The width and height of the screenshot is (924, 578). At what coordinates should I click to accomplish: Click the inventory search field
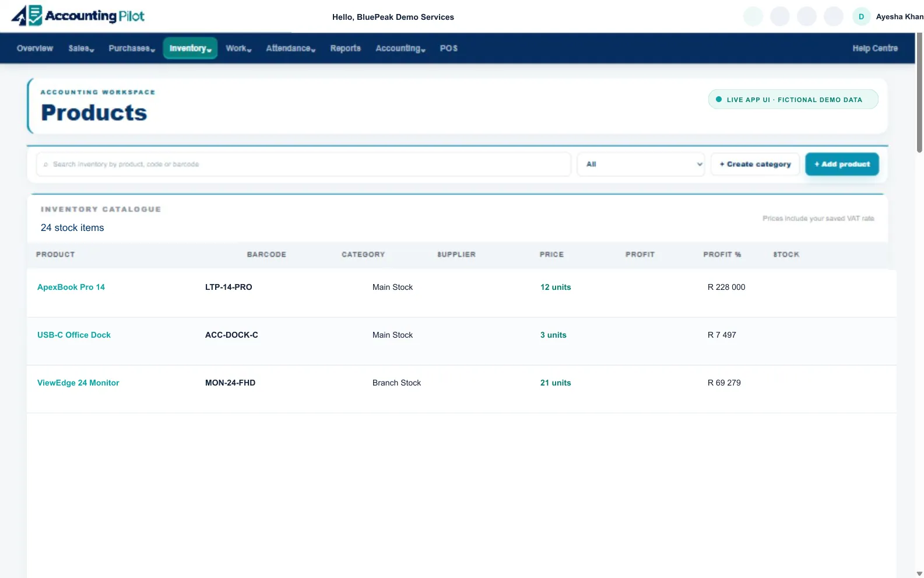coord(303,164)
